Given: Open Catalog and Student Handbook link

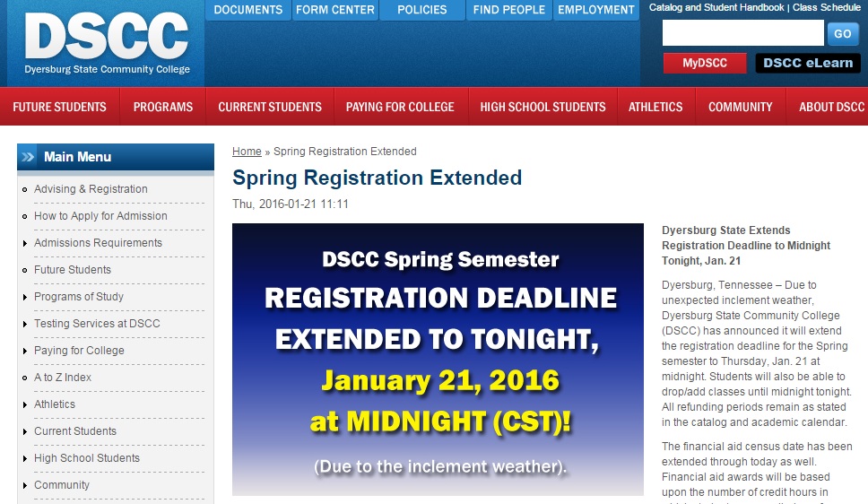Looking at the screenshot, I should point(716,7).
